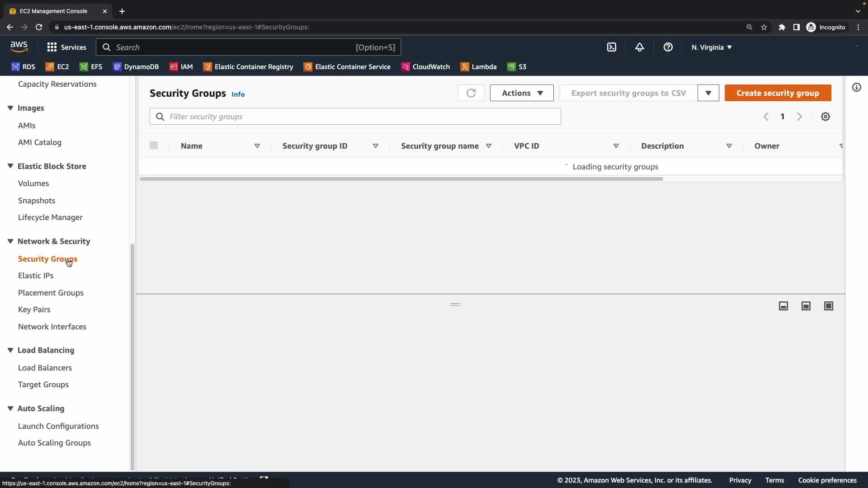
Task: Open the N. Virginia region selector
Action: (711, 47)
